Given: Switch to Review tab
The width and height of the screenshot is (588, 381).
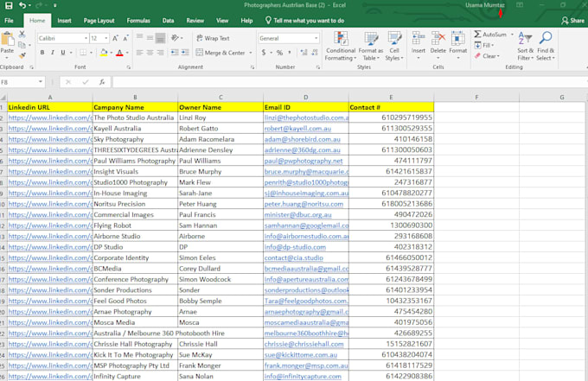Looking at the screenshot, I should 195,21.
